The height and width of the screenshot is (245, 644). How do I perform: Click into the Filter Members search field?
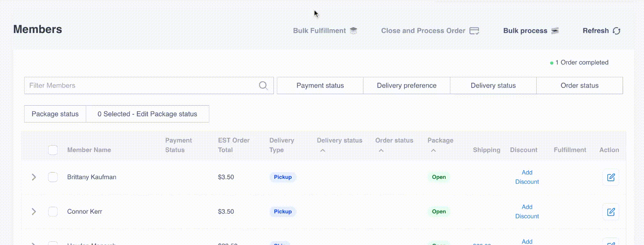[x=140, y=86]
